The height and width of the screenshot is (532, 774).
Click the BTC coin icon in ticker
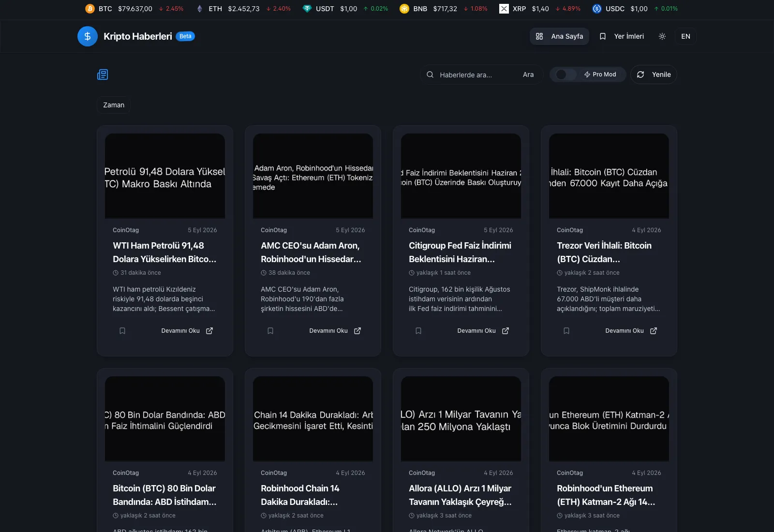pyautogui.click(x=90, y=9)
